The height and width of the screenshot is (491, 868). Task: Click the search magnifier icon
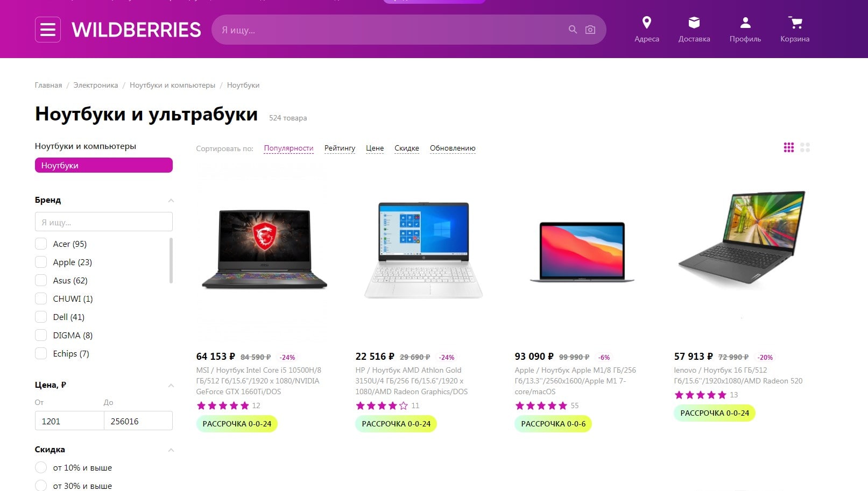(x=573, y=30)
